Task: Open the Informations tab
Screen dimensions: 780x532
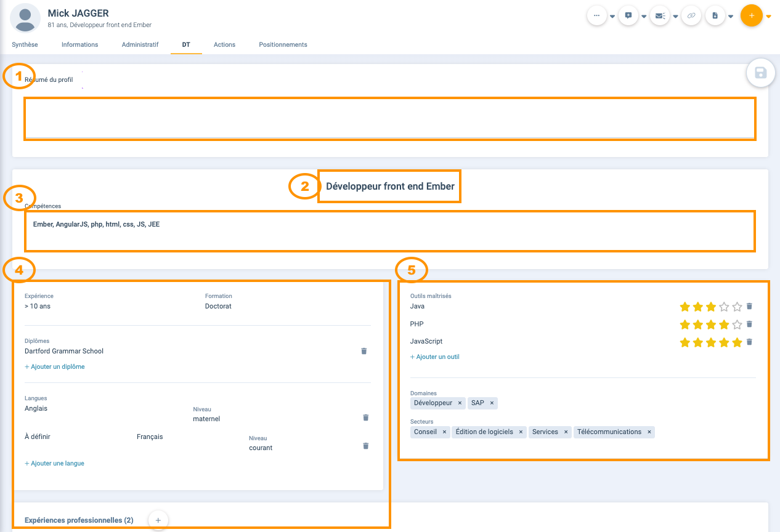Action: 80,45
